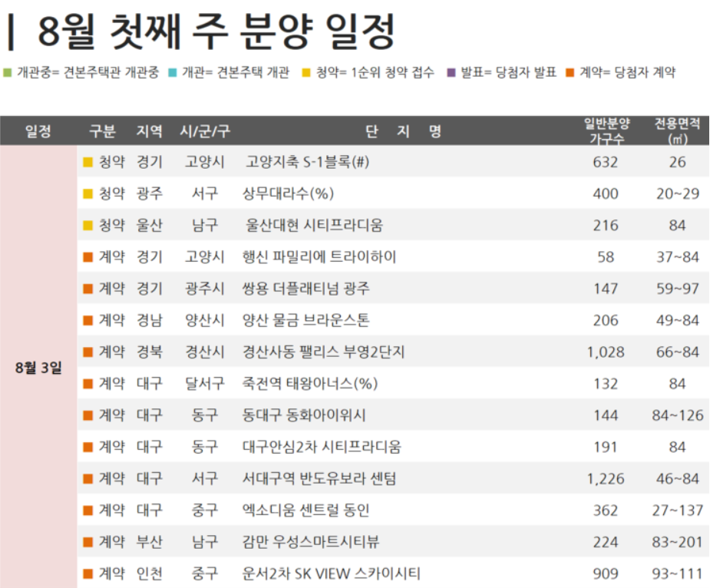Click area value '20~29'

[x=678, y=194]
